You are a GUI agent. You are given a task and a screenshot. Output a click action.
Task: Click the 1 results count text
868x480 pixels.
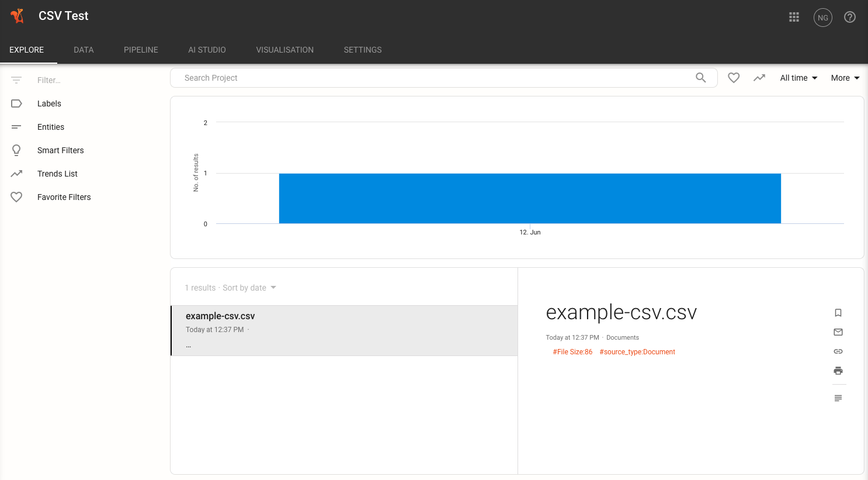click(x=200, y=288)
